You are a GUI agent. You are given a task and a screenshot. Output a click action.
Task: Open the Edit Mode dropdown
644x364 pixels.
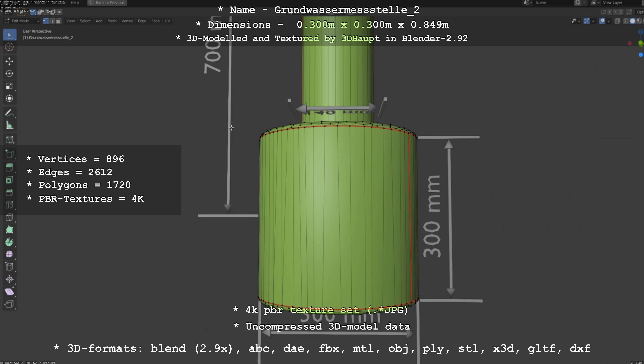(x=22, y=21)
